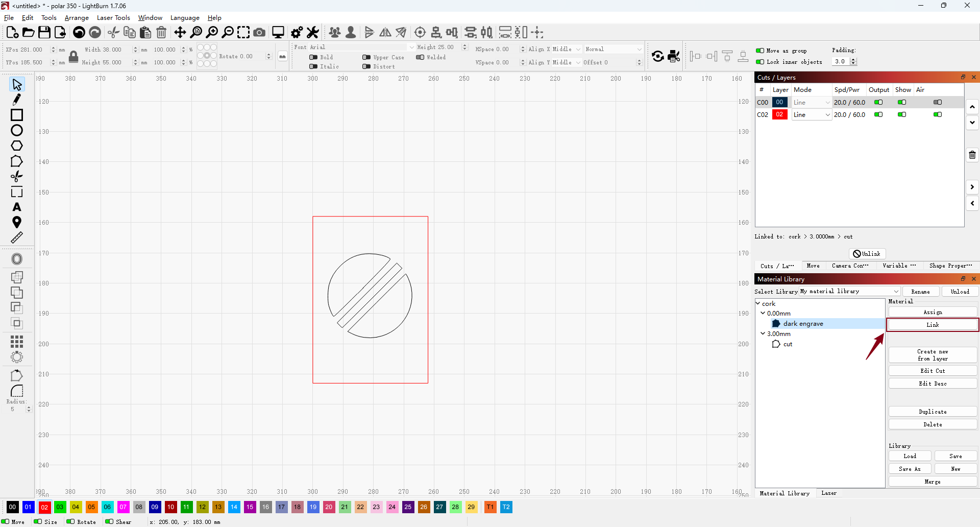The height and width of the screenshot is (527, 980).
Task: Select the Create Text tool
Action: [x=17, y=207]
